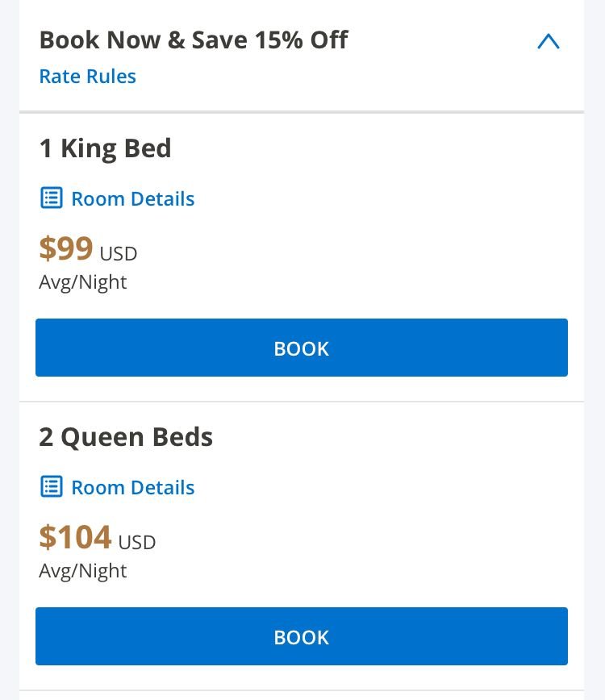Click the Avg/Night label under $104
Viewport: 605px width, 700px height.
(x=82, y=571)
